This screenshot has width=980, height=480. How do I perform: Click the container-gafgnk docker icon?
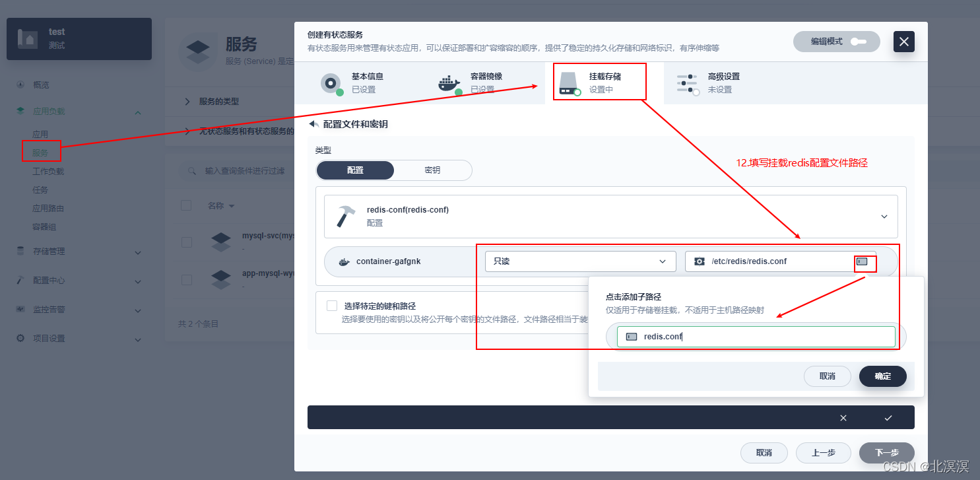[343, 261]
